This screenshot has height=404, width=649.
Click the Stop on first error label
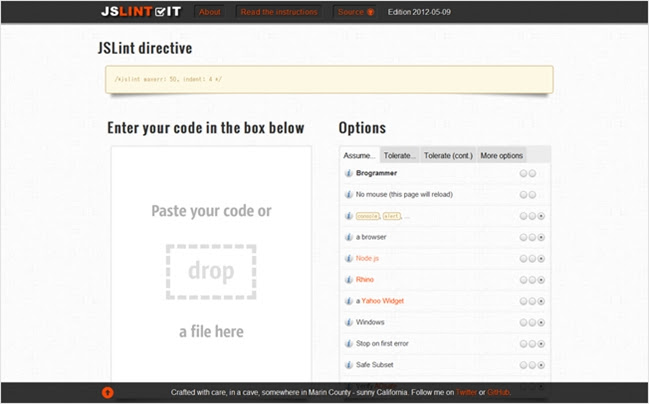pos(382,344)
